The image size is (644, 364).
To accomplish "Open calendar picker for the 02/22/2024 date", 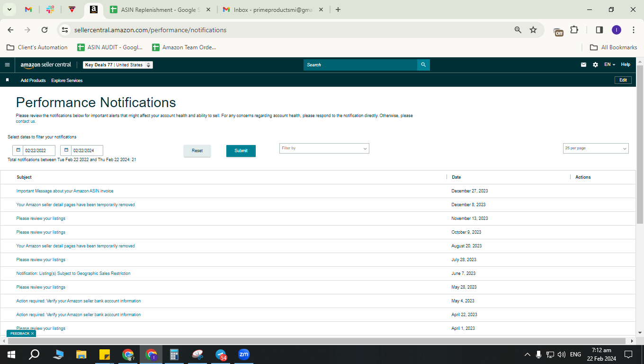I will pyautogui.click(x=66, y=150).
